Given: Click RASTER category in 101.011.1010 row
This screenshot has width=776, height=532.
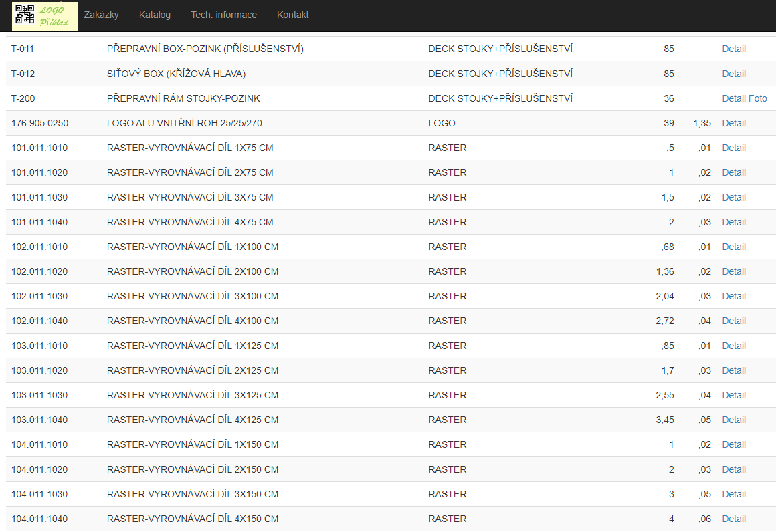Looking at the screenshot, I should click(x=448, y=148).
